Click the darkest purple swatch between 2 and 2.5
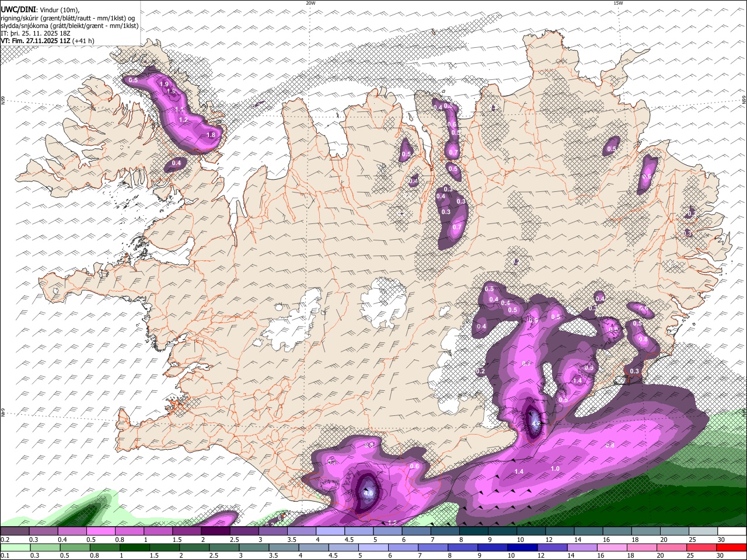Screen dimensions: 747x560 pyautogui.click(x=216, y=531)
